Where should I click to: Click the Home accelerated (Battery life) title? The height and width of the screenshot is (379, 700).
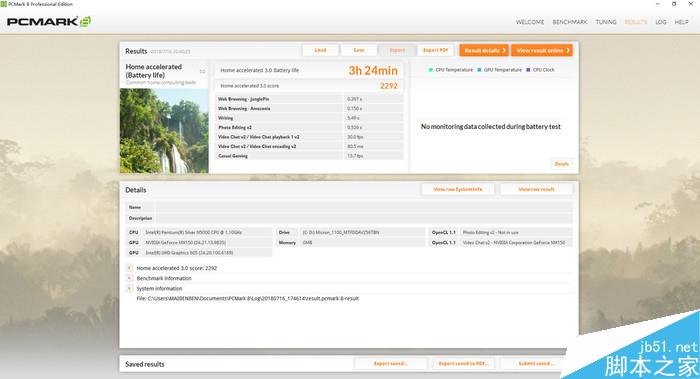point(154,71)
